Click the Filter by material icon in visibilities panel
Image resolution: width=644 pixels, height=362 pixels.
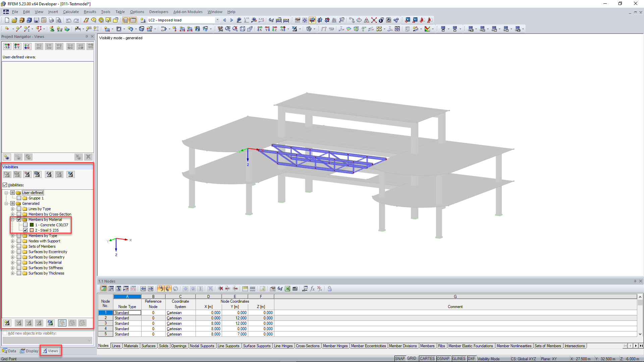click(59, 174)
